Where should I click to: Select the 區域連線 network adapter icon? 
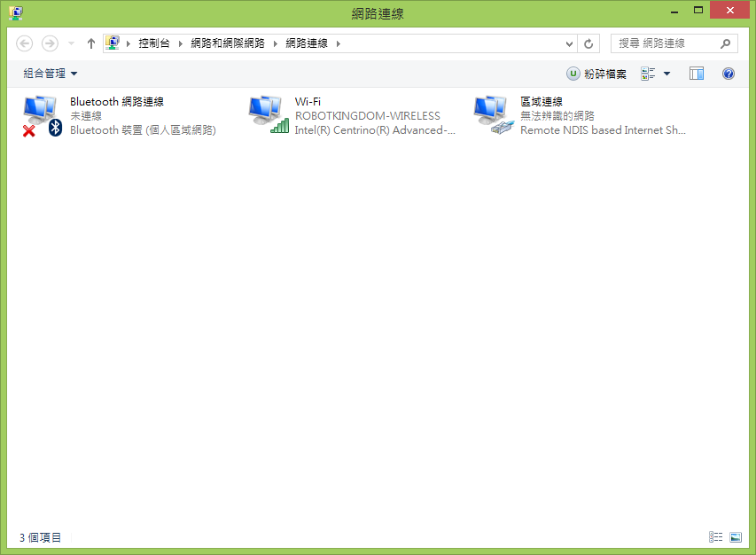(x=494, y=114)
